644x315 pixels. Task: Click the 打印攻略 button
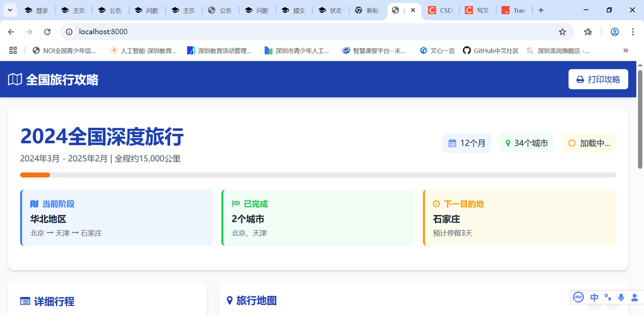(x=598, y=79)
